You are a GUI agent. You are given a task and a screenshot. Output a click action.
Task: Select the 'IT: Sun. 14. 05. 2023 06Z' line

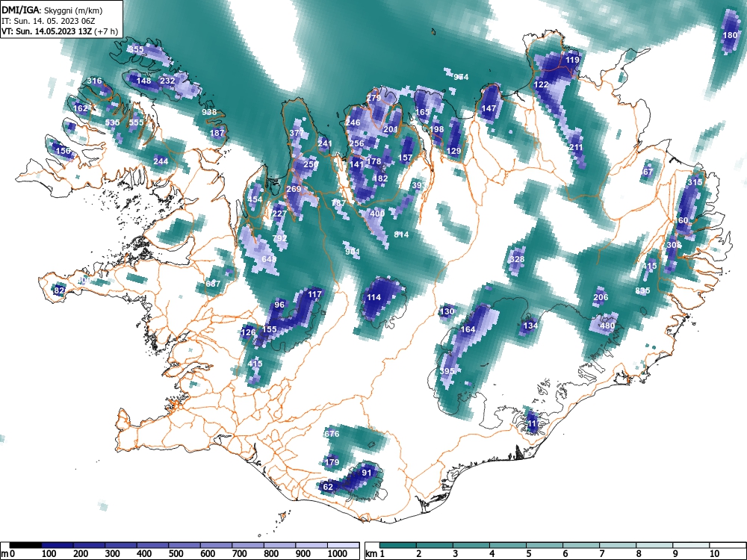point(48,21)
